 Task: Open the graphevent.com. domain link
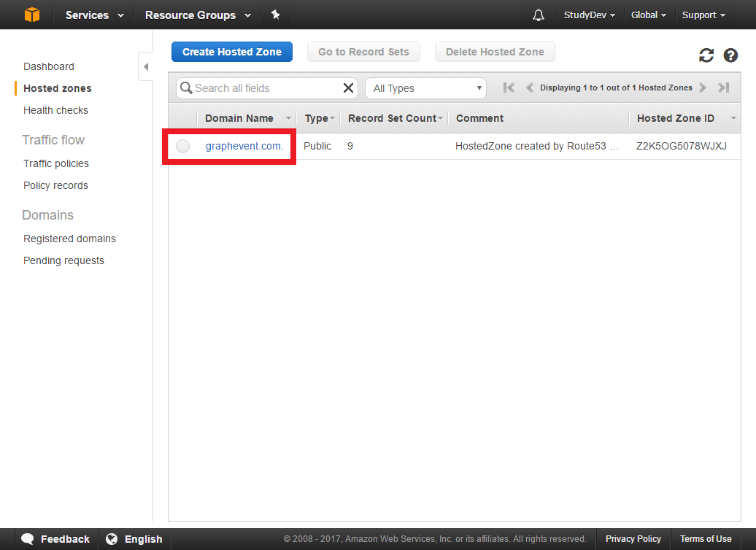point(244,146)
